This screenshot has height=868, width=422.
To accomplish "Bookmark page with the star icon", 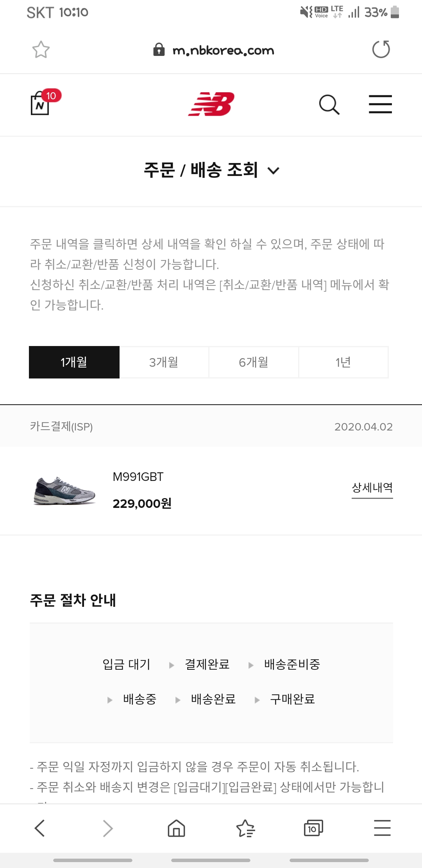I will coord(41,50).
